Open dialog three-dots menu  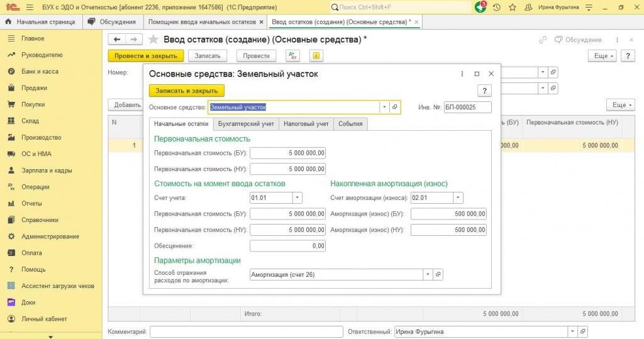click(x=462, y=74)
